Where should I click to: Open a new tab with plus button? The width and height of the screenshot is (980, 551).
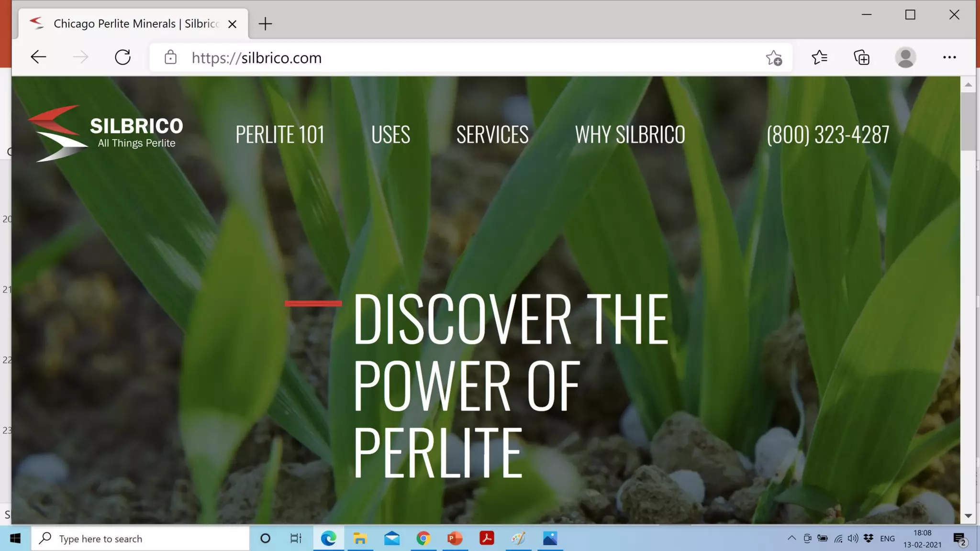point(265,23)
